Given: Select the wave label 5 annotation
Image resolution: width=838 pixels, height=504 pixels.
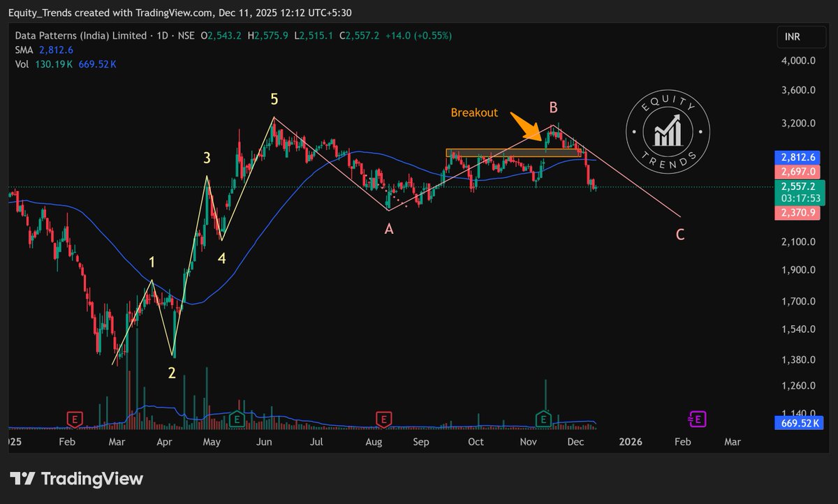Looking at the screenshot, I should 275,100.
